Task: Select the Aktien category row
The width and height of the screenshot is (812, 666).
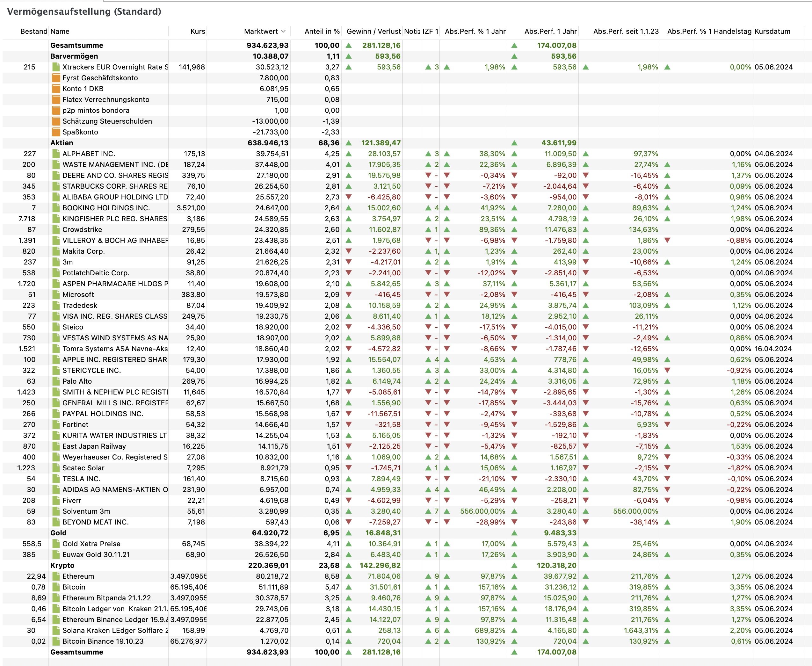Action: pos(62,143)
